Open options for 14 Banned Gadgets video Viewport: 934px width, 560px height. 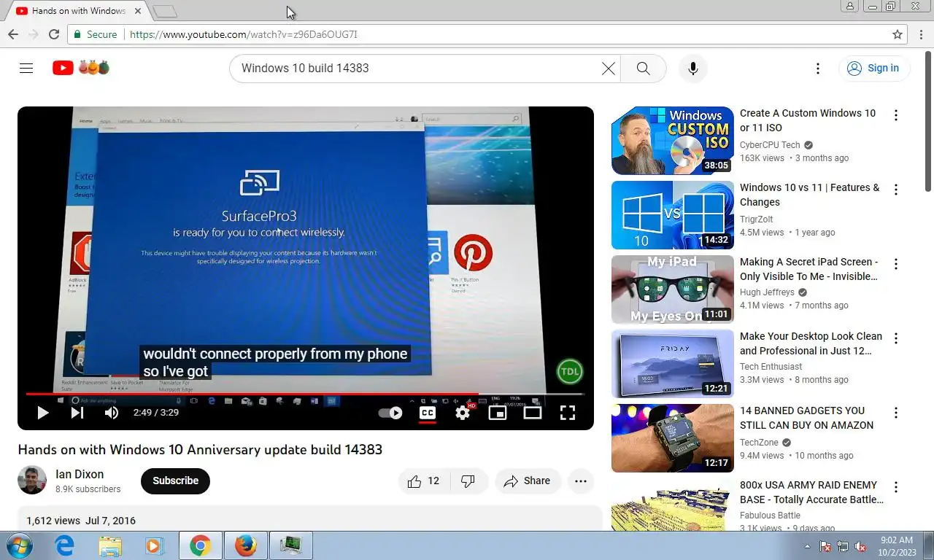click(896, 413)
